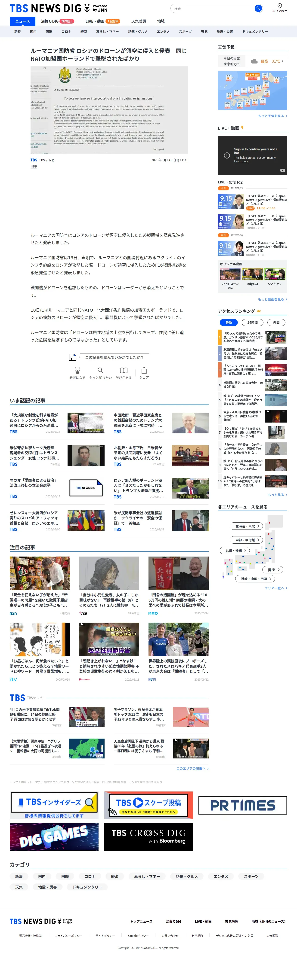Click the 地震・災害 category chip near footer
Screen dimensions: 297x980
point(48,887)
